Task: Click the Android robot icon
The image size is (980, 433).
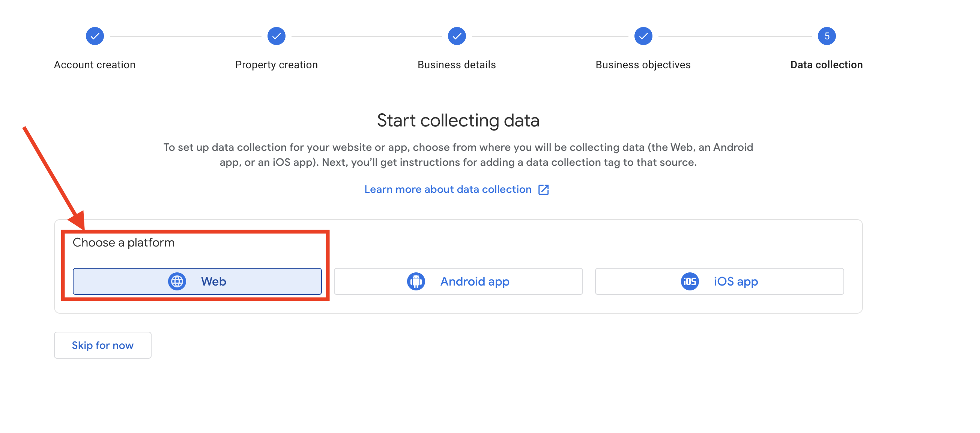Action: tap(416, 281)
